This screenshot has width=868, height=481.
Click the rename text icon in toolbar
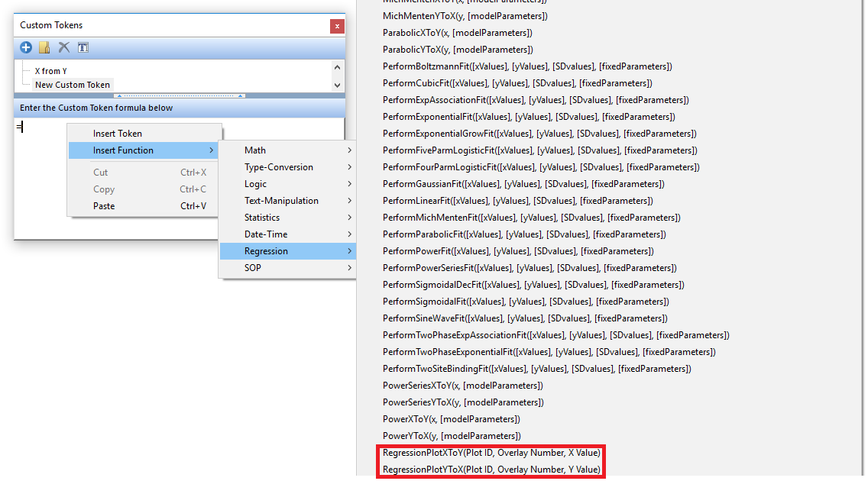(83, 47)
